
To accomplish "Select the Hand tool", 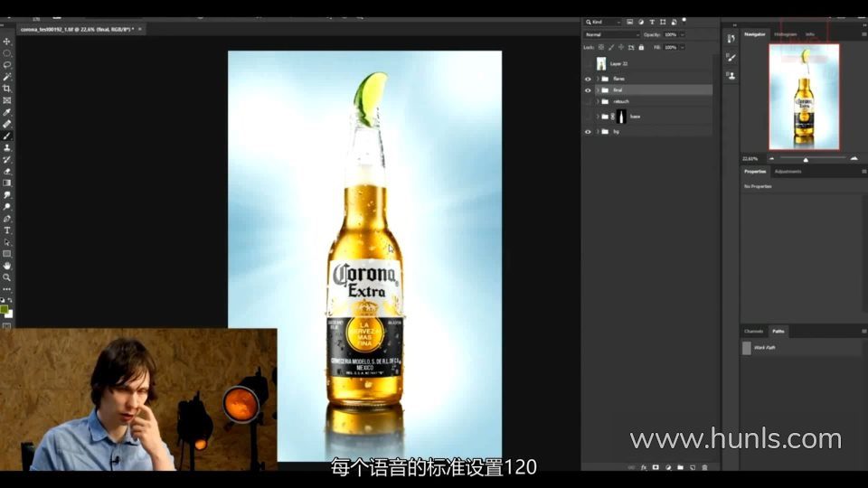I will (x=6, y=266).
